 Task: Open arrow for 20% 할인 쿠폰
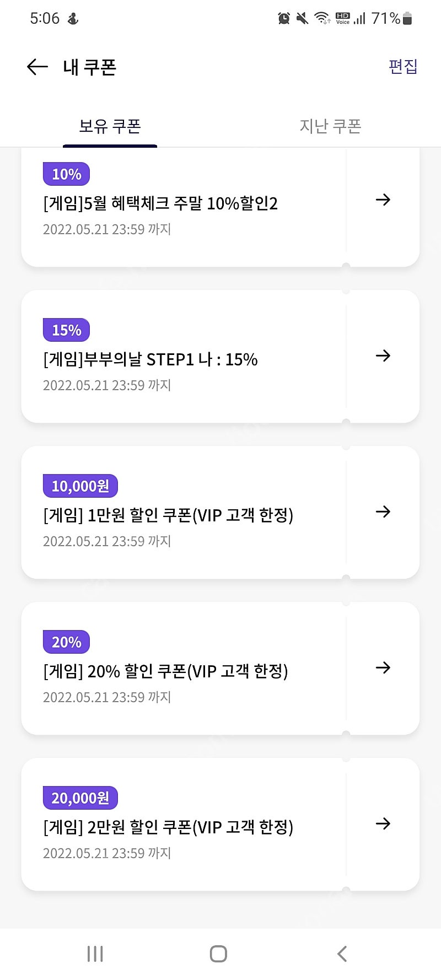coord(383,667)
